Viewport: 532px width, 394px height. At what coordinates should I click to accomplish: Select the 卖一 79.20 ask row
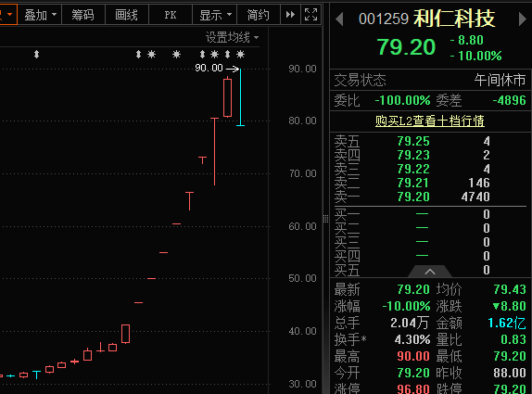pyautogui.click(x=429, y=197)
